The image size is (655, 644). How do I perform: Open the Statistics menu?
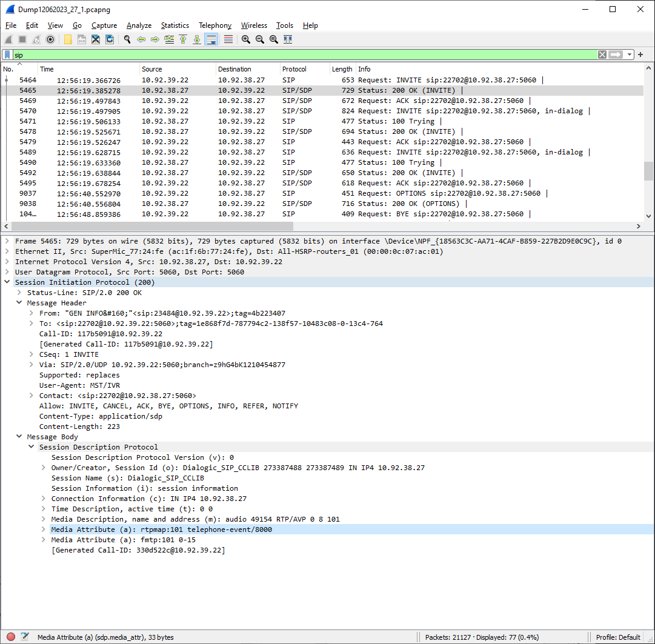tap(175, 25)
